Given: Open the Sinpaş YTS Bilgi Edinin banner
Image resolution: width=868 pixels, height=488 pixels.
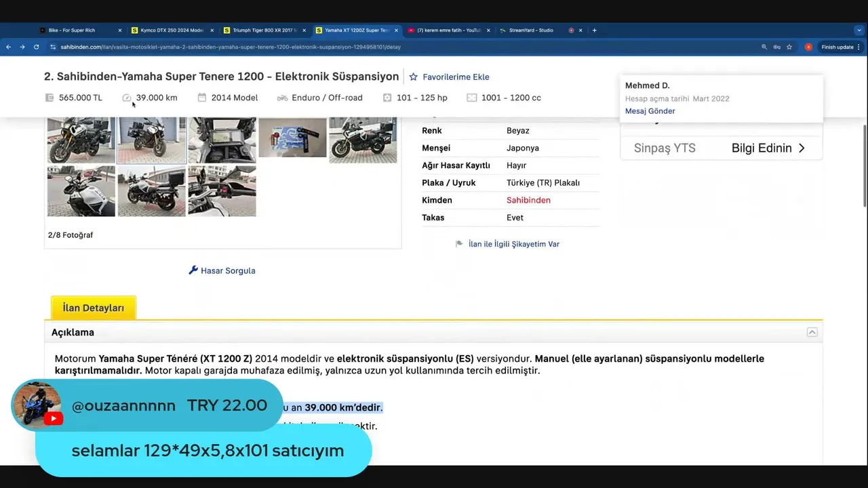Looking at the screenshot, I should (722, 148).
